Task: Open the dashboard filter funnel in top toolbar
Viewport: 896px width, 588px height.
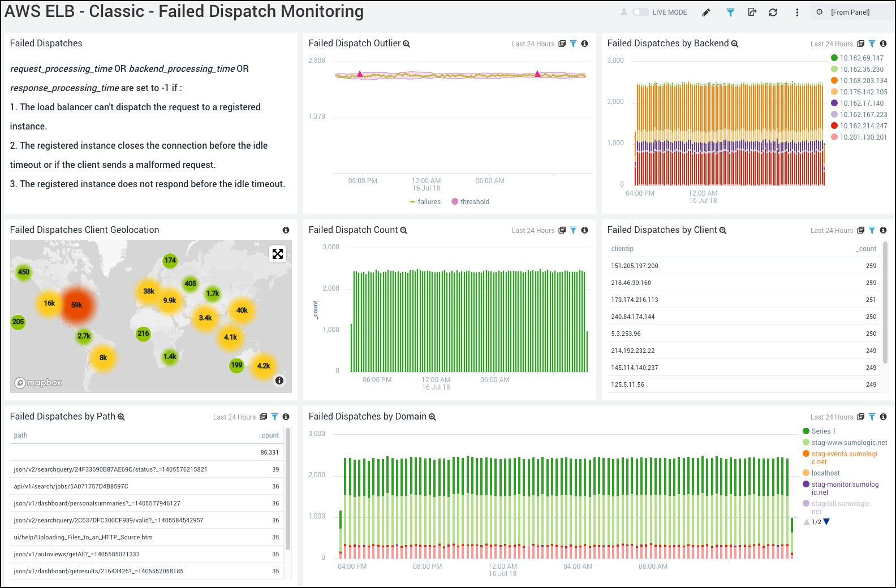Action: point(730,12)
